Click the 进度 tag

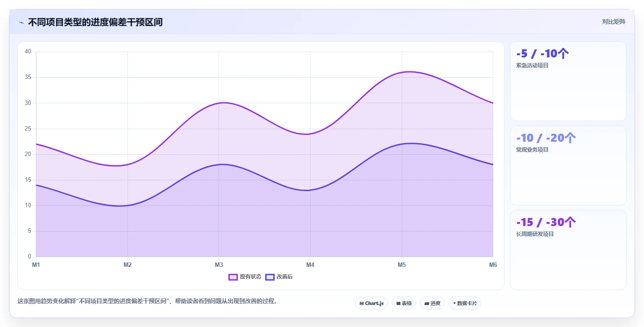coord(432,303)
